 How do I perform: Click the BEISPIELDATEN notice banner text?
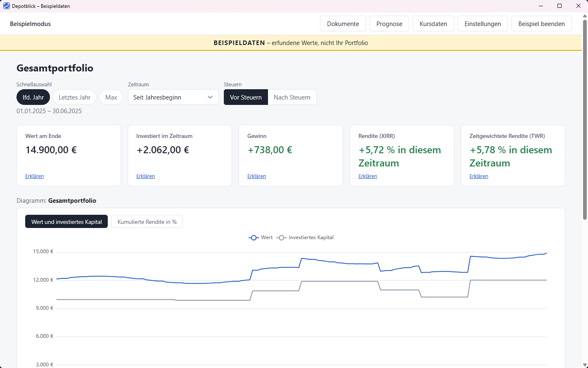point(291,43)
